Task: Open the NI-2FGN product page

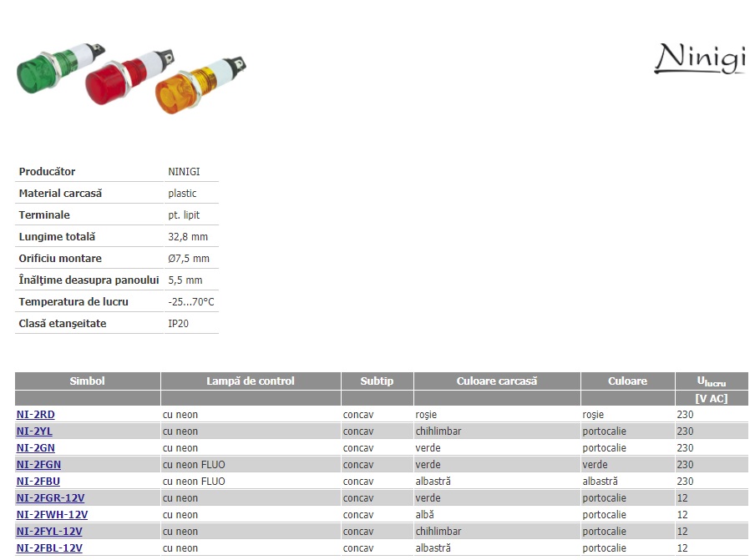Action: coord(38,465)
